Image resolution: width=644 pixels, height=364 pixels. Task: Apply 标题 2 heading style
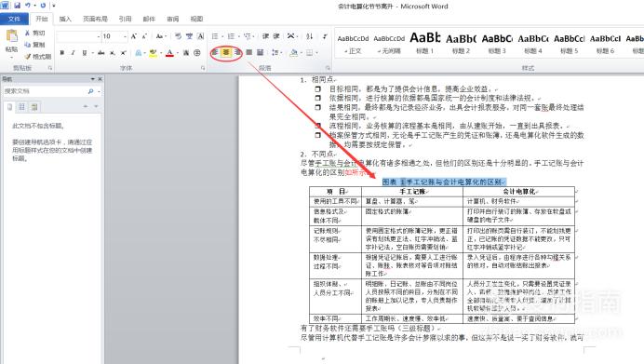(462, 44)
